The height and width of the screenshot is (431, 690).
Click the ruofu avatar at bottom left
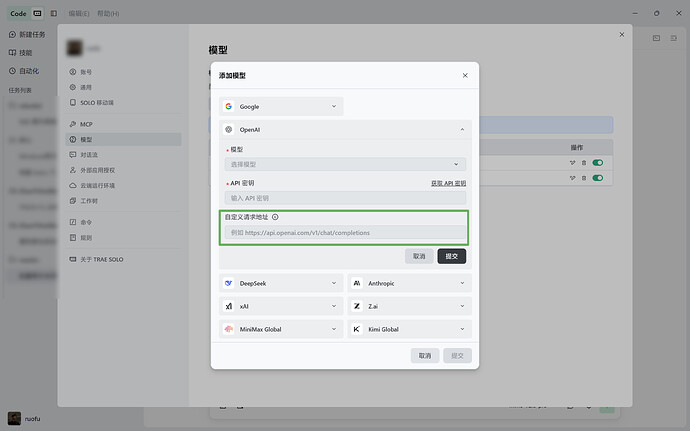(15, 418)
